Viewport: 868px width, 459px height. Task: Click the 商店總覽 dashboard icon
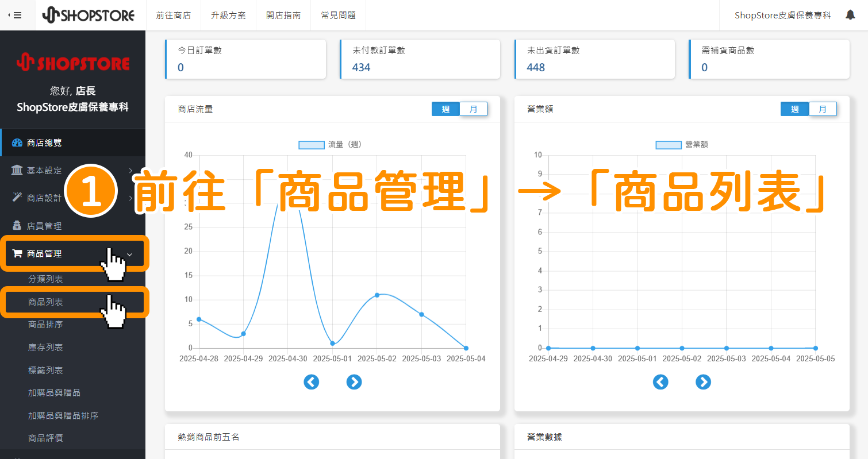coord(17,143)
